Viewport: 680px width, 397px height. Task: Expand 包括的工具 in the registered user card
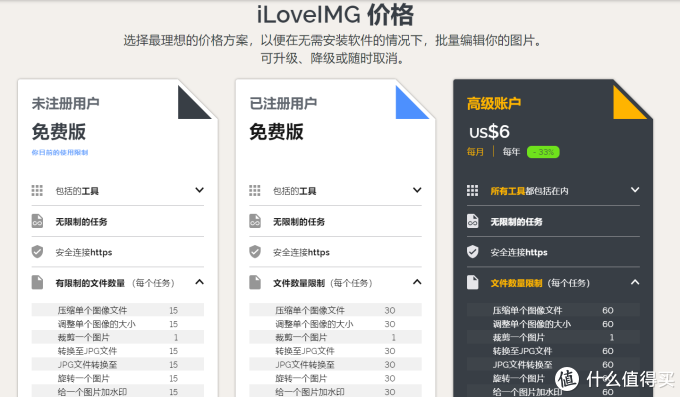click(x=417, y=190)
